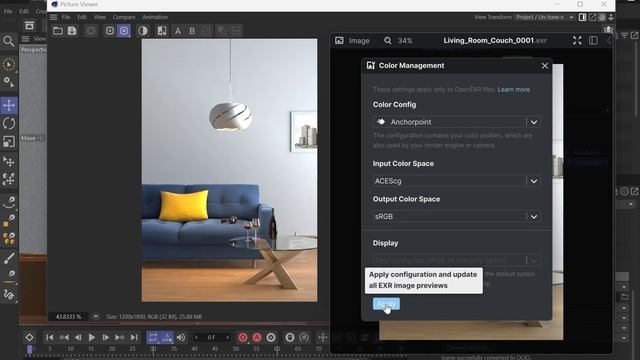Open Picture Viewer Compare menu
The width and height of the screenshot is (640, 360).
pos(124,17)
